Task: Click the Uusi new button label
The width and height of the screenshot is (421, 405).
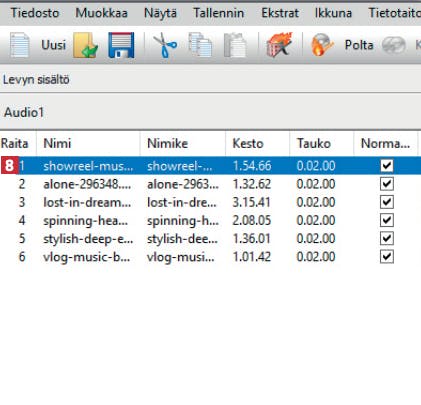Action: coord(53,45)
